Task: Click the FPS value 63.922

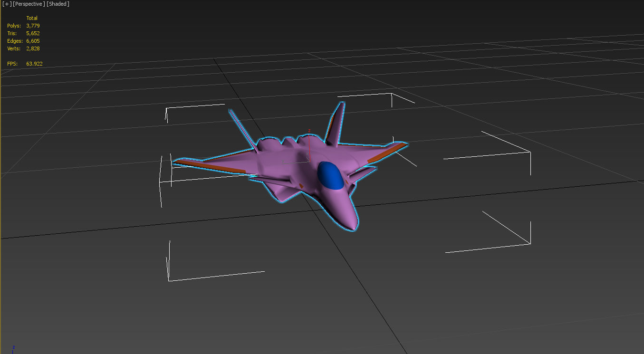Action: [x=35, y=64]
